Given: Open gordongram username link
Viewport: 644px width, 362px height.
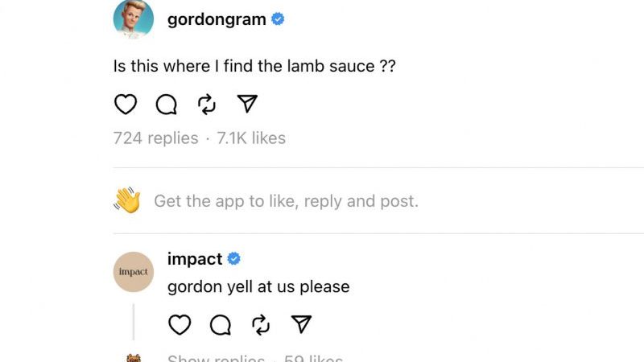Looking at the screenshot, I should [x=217, y=19].
